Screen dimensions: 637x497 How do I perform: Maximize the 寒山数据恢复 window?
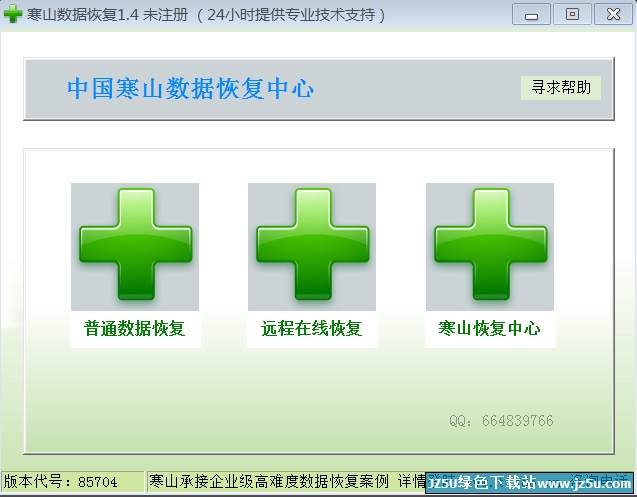click(x=572, y=15)
